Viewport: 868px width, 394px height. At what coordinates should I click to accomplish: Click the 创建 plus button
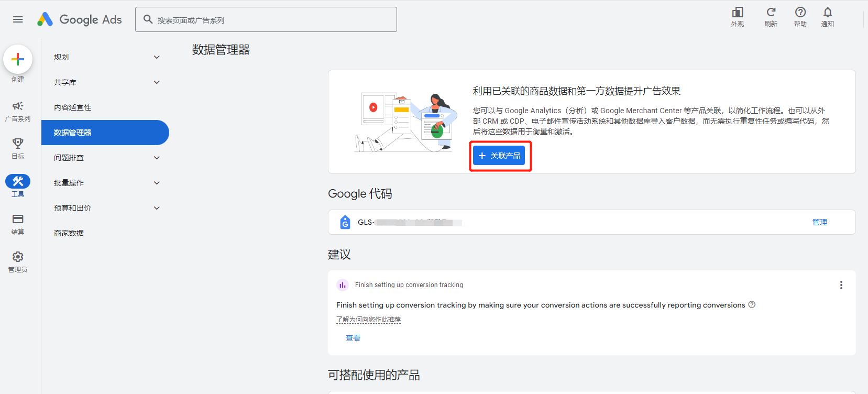(18, 59)
